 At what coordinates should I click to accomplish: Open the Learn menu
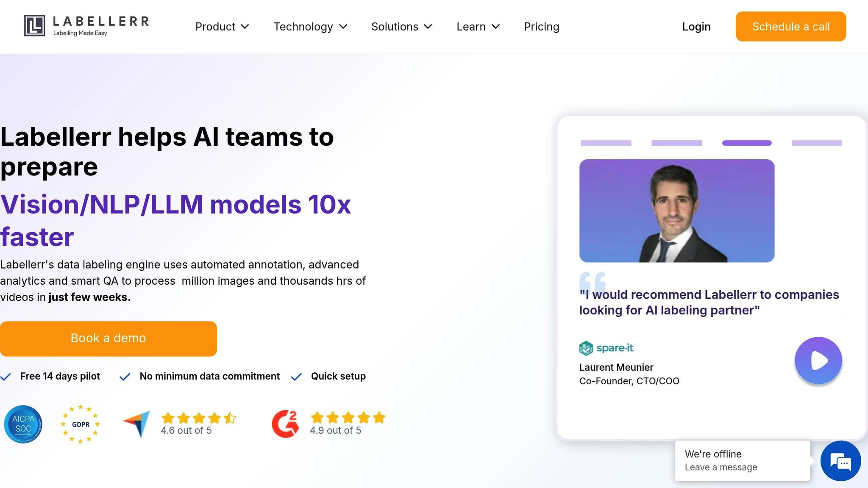click(x=478, y=27)
